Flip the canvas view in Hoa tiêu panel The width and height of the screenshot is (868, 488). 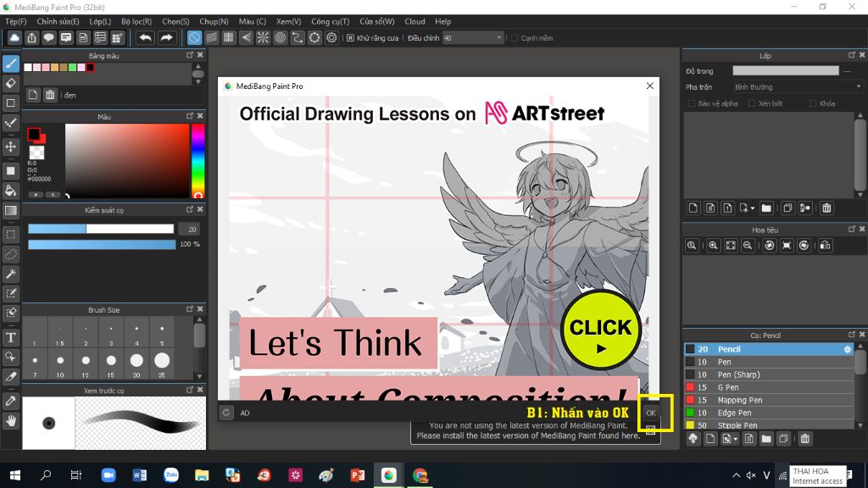click(x=825, y=246)
